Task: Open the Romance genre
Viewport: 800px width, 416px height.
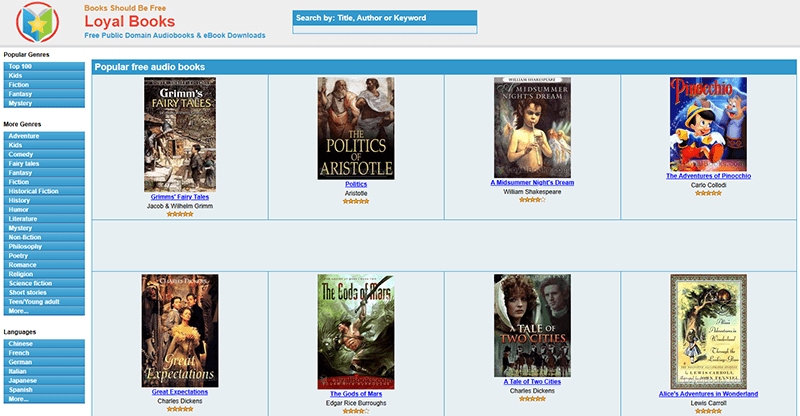Action: pos(44,264)
